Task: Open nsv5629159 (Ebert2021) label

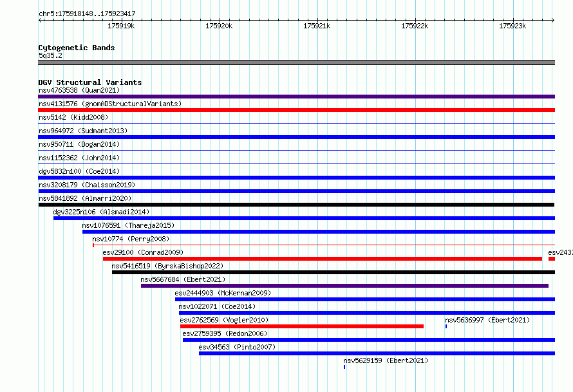Action: (386, 360)
